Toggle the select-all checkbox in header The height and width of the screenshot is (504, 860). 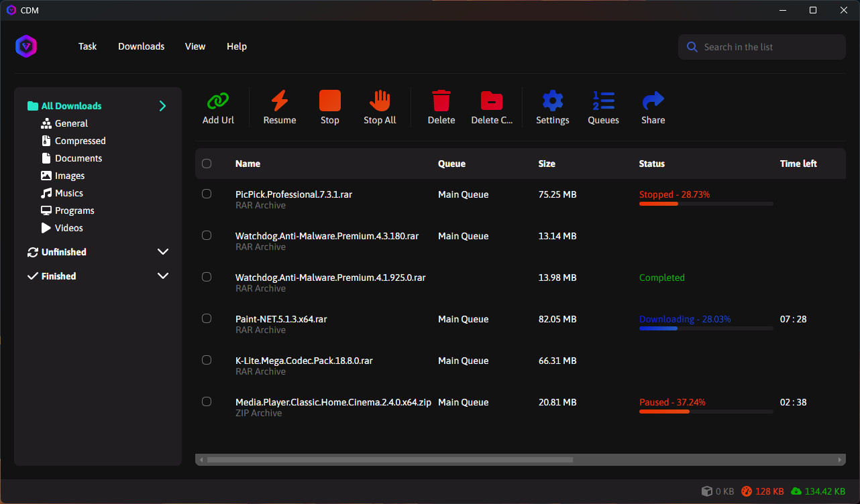coord(207,164)
